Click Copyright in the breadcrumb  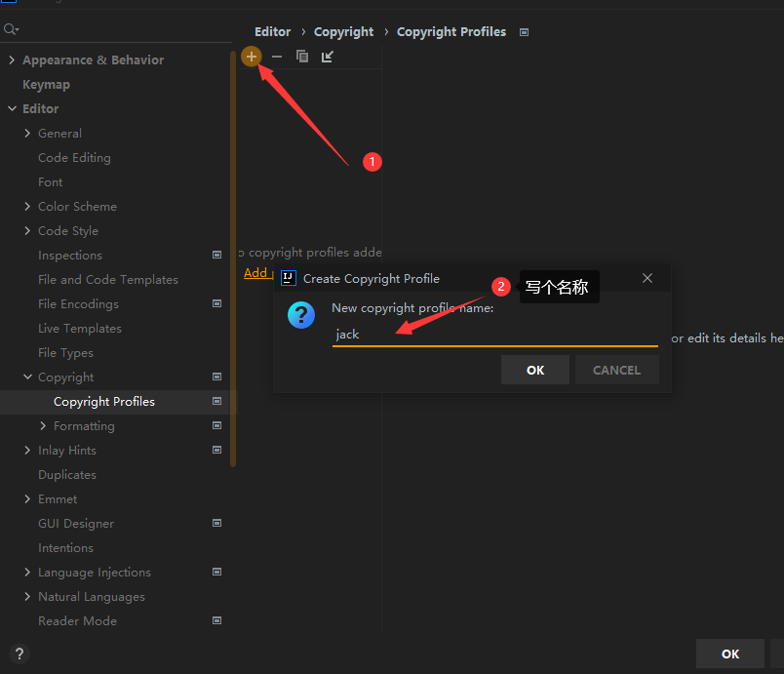(343, 32)
